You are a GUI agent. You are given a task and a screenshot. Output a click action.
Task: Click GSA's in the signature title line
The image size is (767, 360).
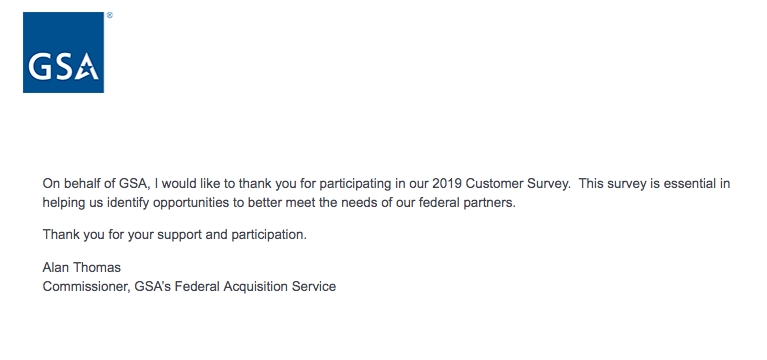click(x=153, y=287)
